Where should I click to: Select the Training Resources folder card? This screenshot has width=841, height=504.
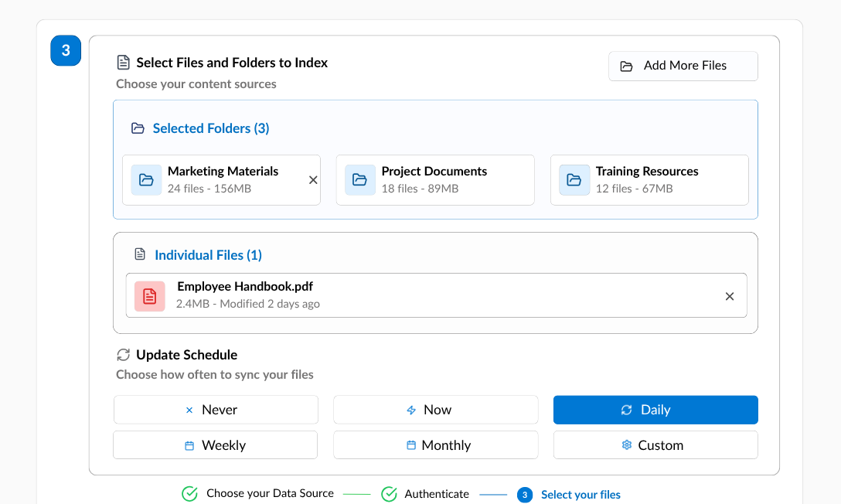[649, 180]
